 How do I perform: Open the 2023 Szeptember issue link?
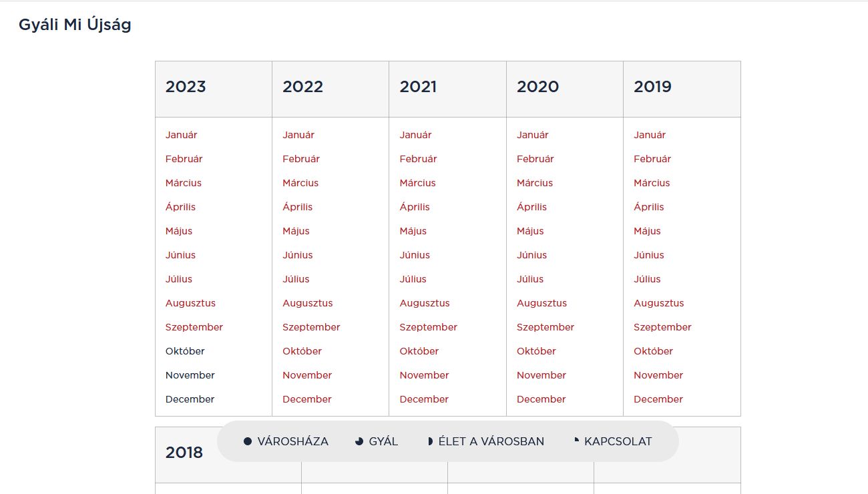[194, 327]
